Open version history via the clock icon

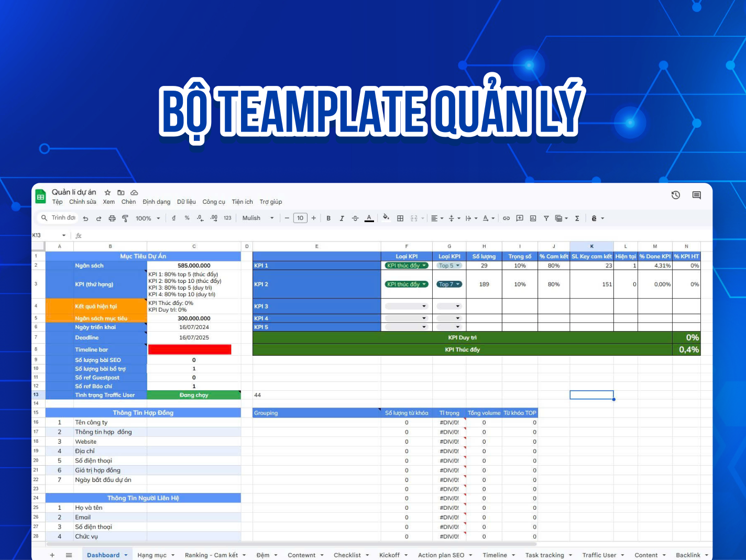click(675, 195)
